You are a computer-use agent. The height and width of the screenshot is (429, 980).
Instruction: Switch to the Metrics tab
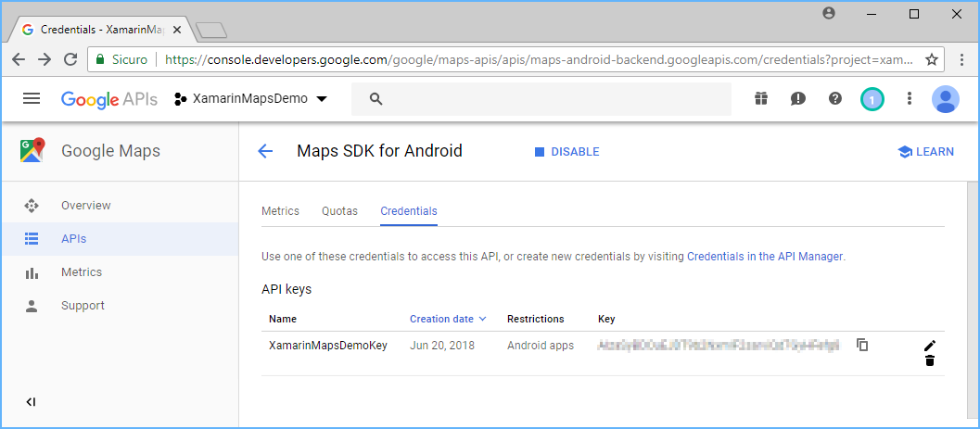(x=280, y=211)
